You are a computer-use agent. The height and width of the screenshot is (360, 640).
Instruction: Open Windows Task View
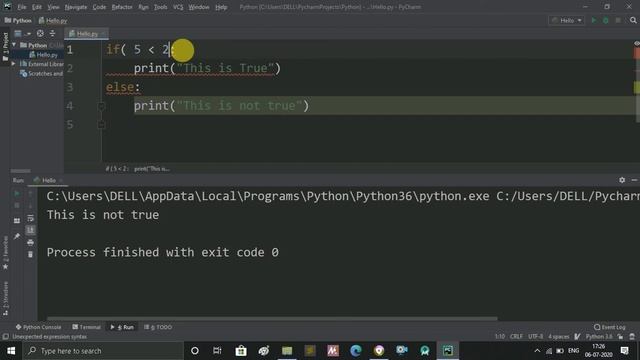pyautogui.click(x=217, y=351)
